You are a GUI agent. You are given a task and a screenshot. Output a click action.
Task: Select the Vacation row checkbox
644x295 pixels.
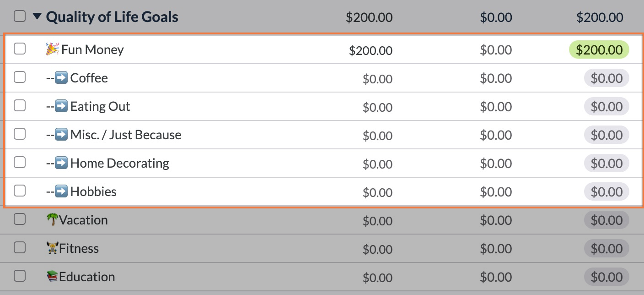(20, 219)
